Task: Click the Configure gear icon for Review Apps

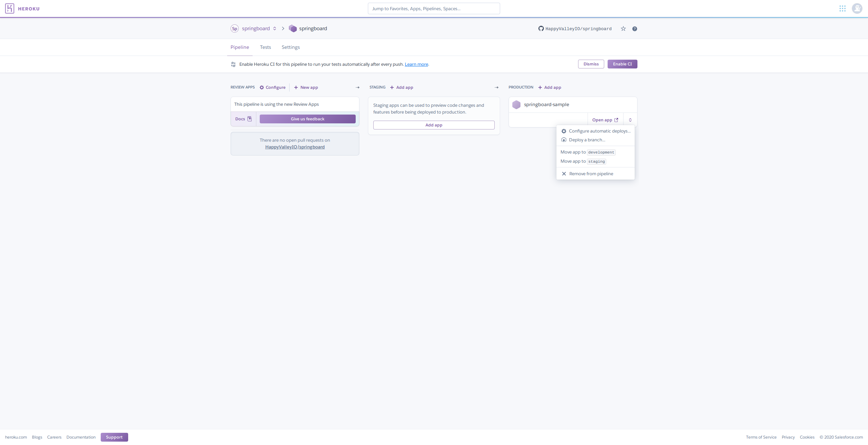Action: [x=262, y=87]
